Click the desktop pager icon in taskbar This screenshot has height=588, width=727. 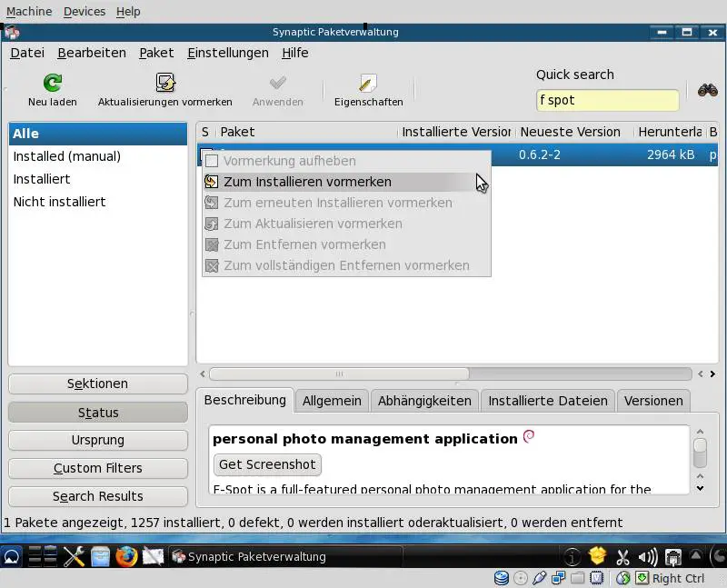[43, 556]
